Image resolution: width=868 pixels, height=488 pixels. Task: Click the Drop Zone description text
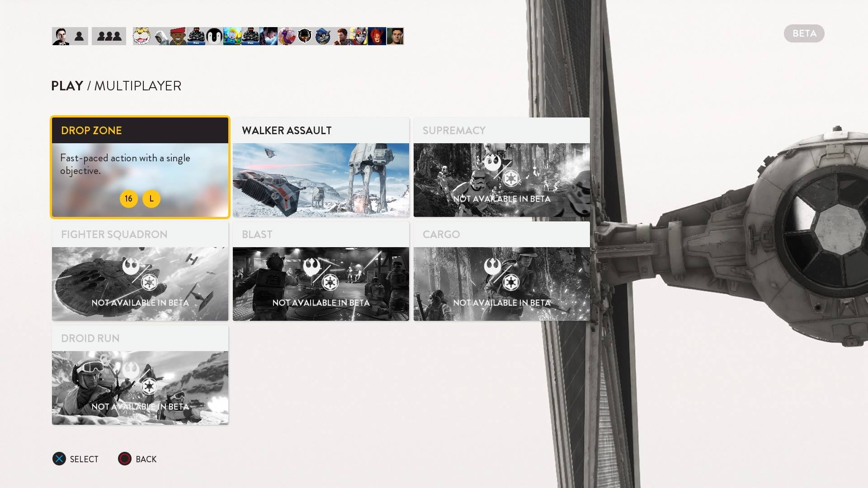point(125,164)
